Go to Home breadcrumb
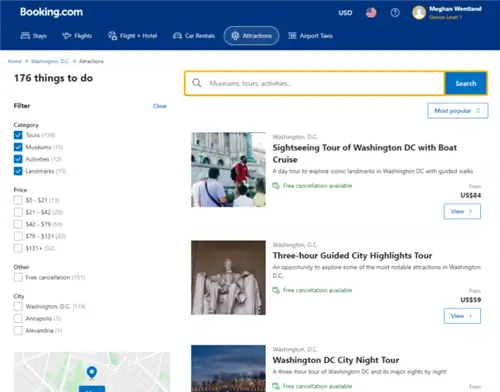 (x=14, y=61)
